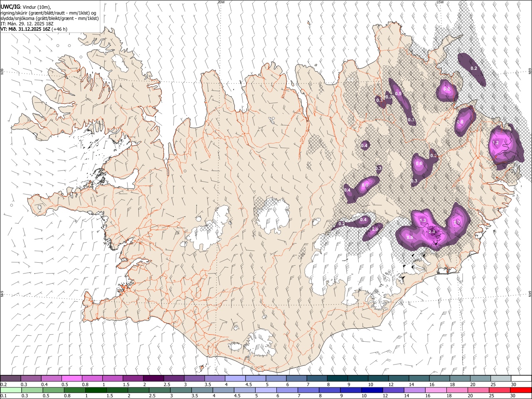
Task: Click the 0.2 label in the offshore northeast cell
Action: coord(474,68)
